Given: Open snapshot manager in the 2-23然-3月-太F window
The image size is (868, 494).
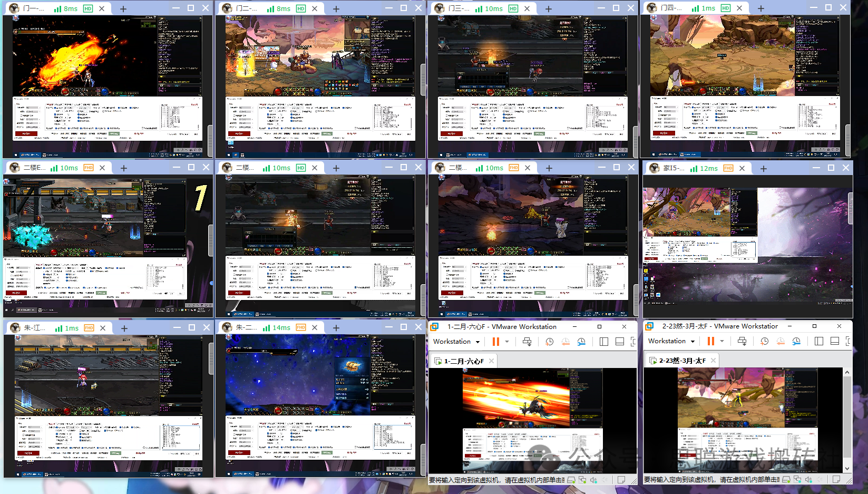Looking at the screenshot, I should tap(796, 341).
